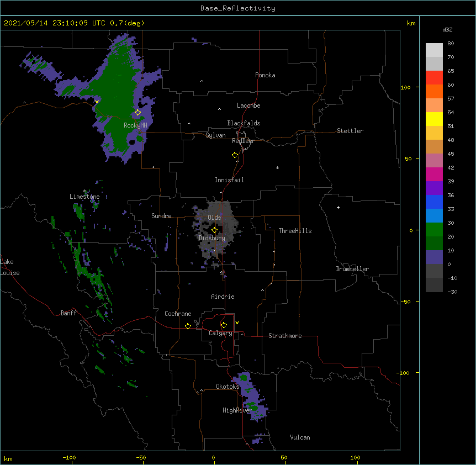Select the purple 39-36 dBZ legend swatch
The height and width of the screenshot is (465, 476).
tap(434, 188)
